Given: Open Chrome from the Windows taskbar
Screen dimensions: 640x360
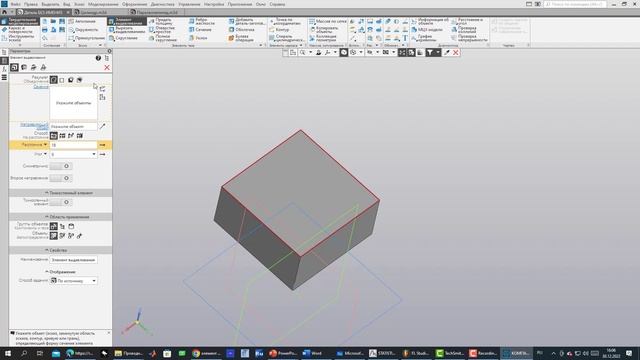Looking at the screenshot, I should point(206,353).
